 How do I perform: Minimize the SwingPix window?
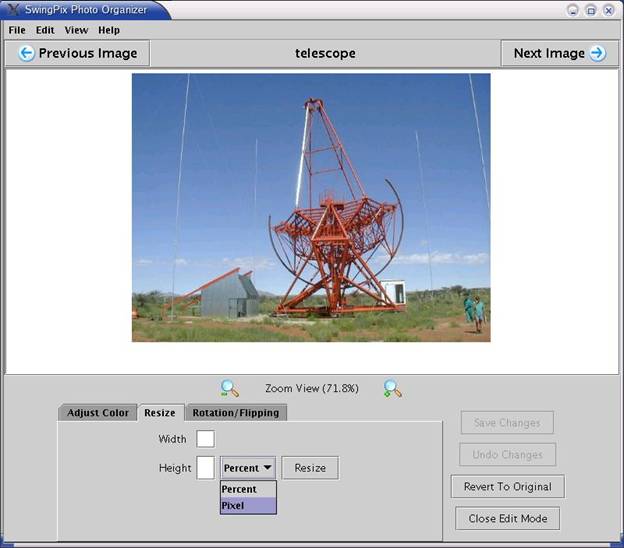(x=573, y=10)
